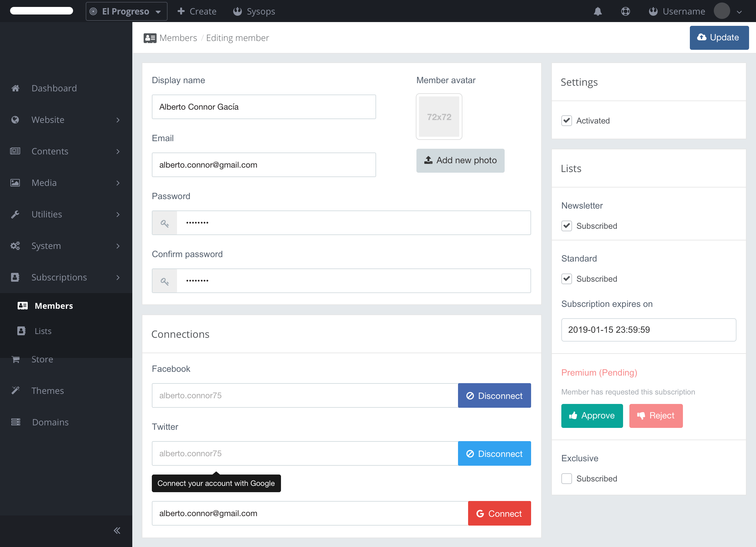Open the El Progreso site dropdown
This screenshot has width=756, height=547.
tap(126, 11)
